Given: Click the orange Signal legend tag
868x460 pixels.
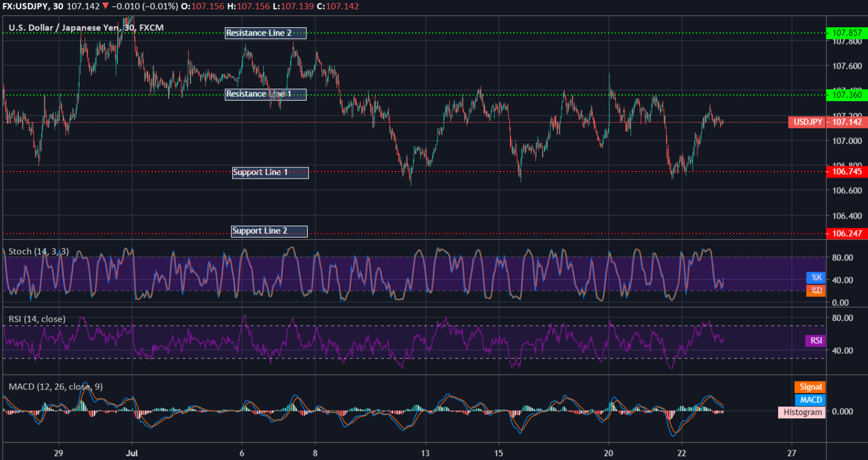Looking at the screenshot, I should coord(810,387).
